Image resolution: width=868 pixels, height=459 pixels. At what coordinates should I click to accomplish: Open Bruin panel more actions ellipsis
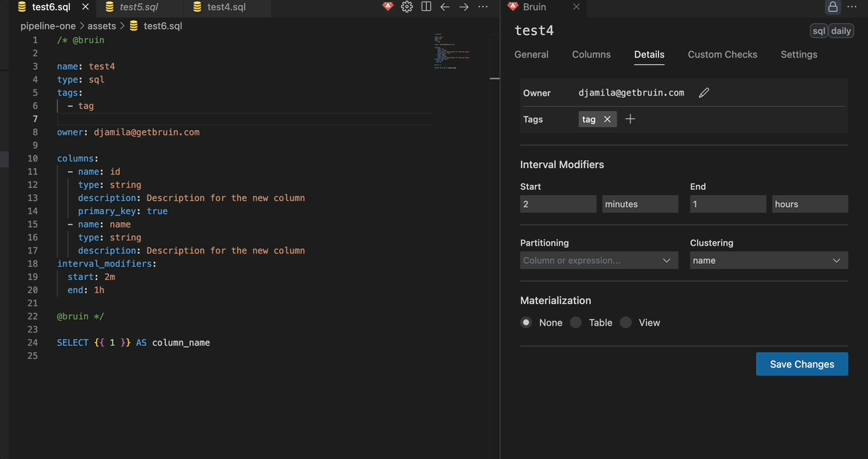853,7
